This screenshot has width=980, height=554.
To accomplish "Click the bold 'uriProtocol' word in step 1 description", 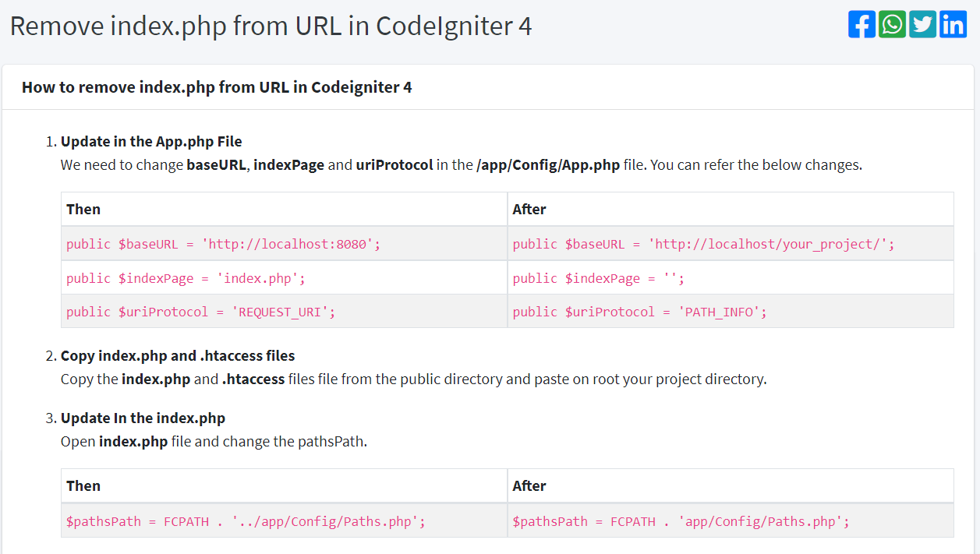I will 394,165.
